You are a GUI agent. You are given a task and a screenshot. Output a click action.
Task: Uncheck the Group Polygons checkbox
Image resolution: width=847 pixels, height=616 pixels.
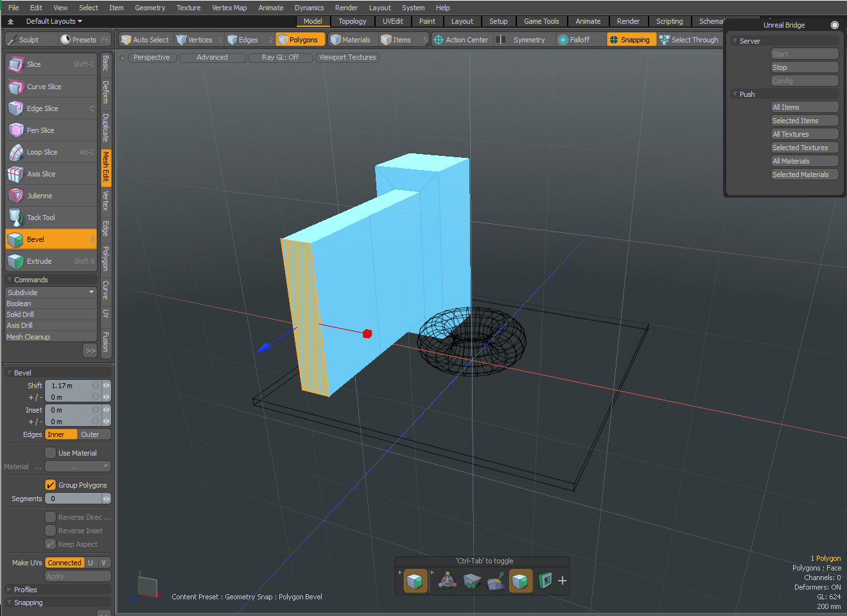(50, 485)
